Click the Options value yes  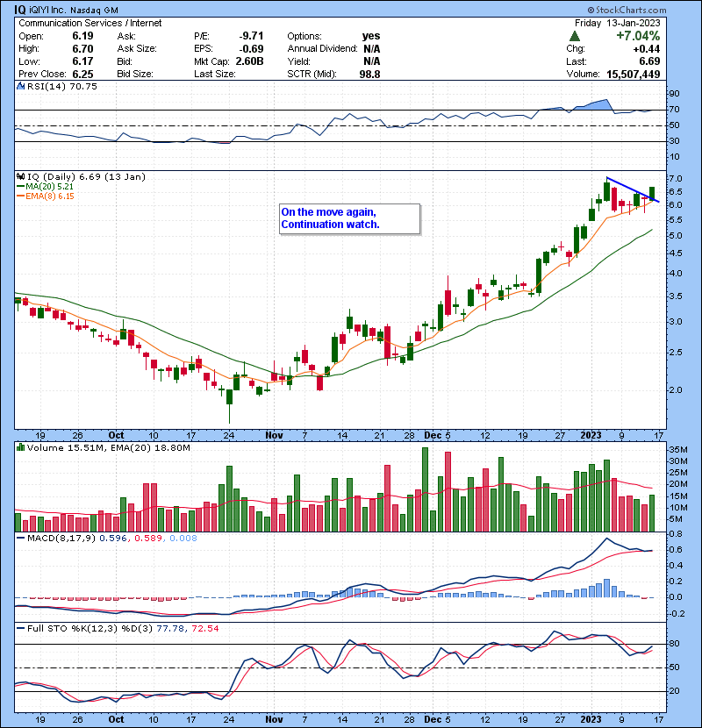371,36
